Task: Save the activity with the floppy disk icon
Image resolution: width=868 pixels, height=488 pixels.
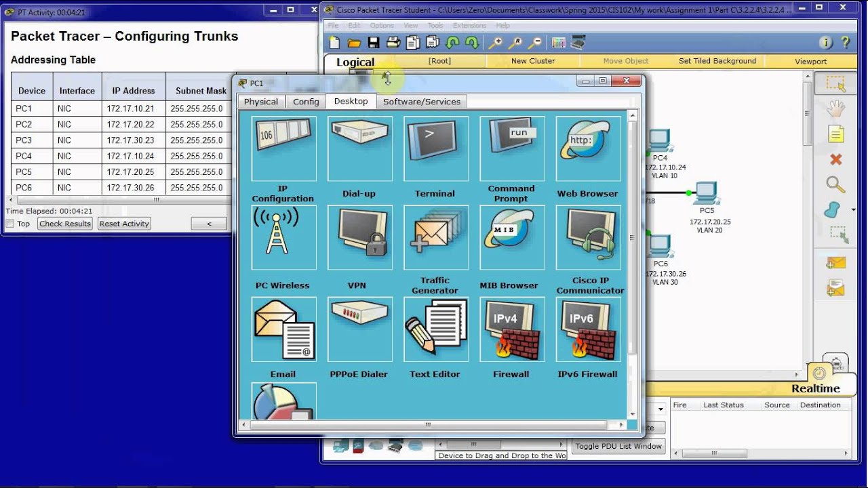Action: coord(374,43)
